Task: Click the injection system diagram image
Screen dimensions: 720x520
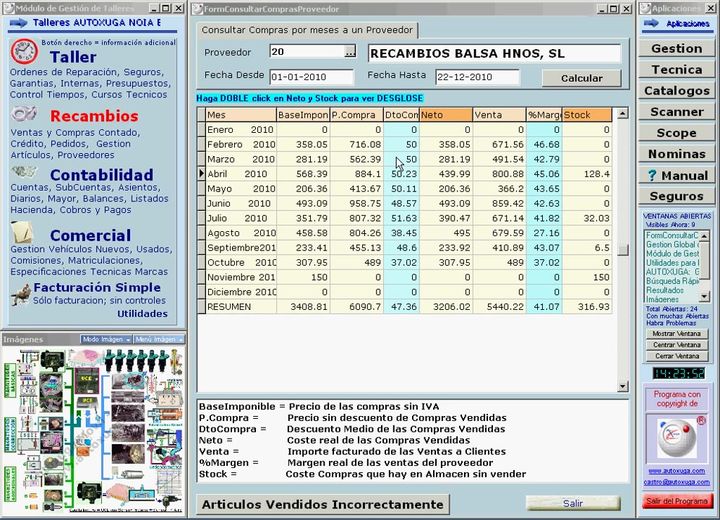Action: pos(93,430)
